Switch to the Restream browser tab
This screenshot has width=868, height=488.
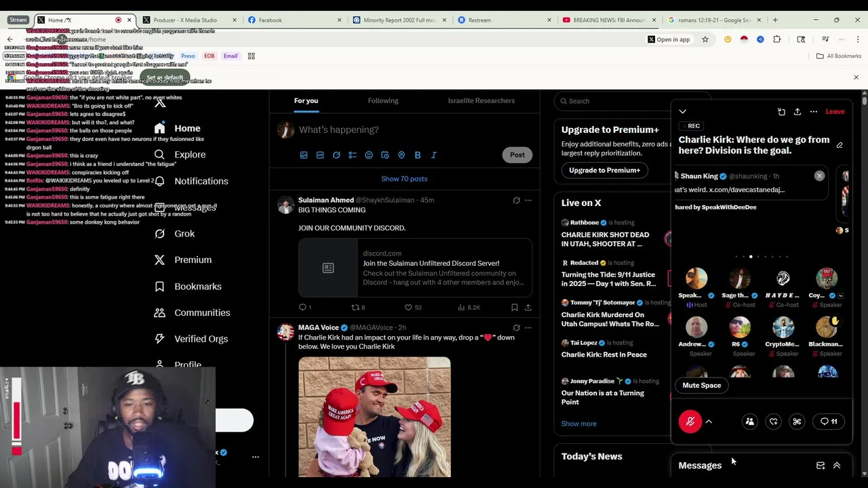(x=505, y=20)
